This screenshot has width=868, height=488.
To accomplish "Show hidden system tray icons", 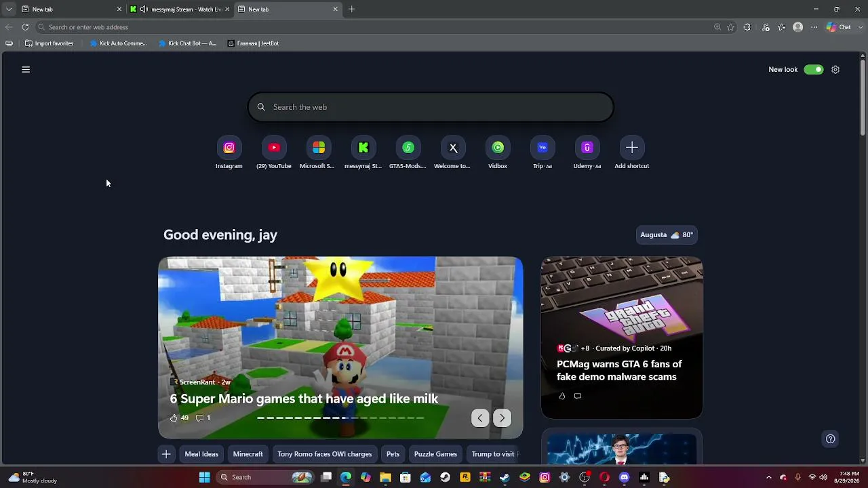I will 768,477.
